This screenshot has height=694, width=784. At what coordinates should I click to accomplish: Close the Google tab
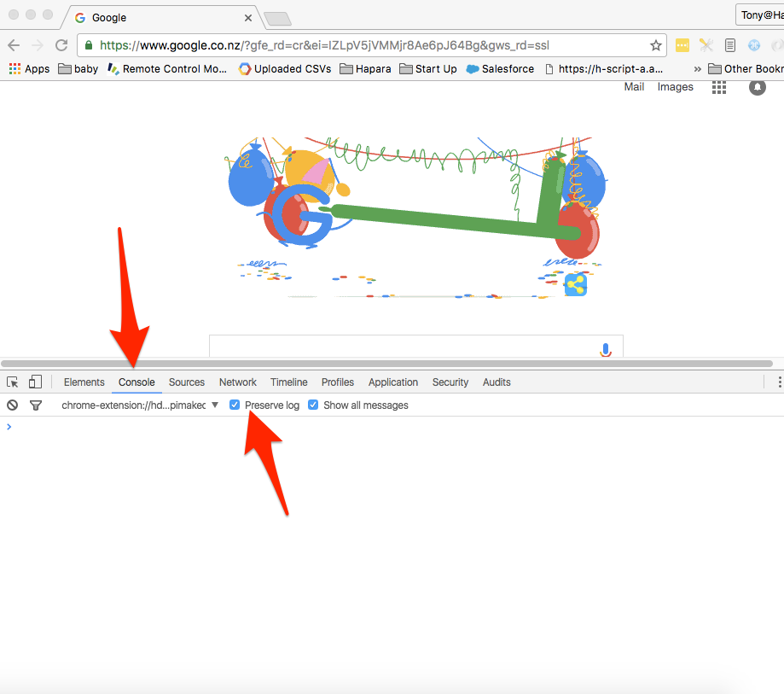(248, 18)
